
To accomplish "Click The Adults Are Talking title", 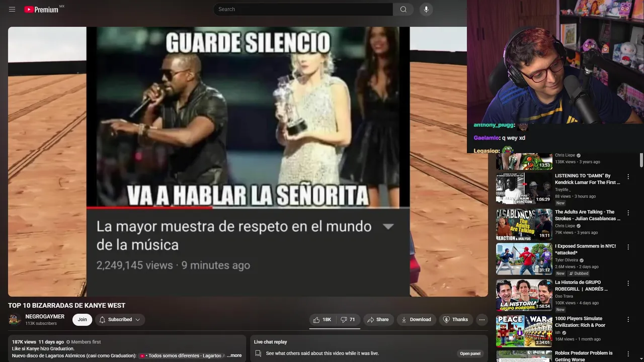I will pyautogui.click(x=588, y=215).
